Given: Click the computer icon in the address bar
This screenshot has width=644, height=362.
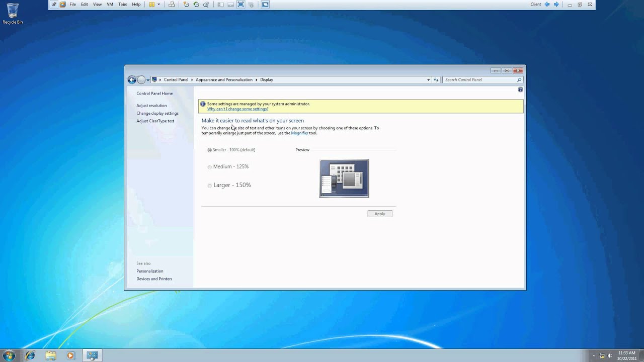Looking at the screenshot, I should (x=154, y=79).
